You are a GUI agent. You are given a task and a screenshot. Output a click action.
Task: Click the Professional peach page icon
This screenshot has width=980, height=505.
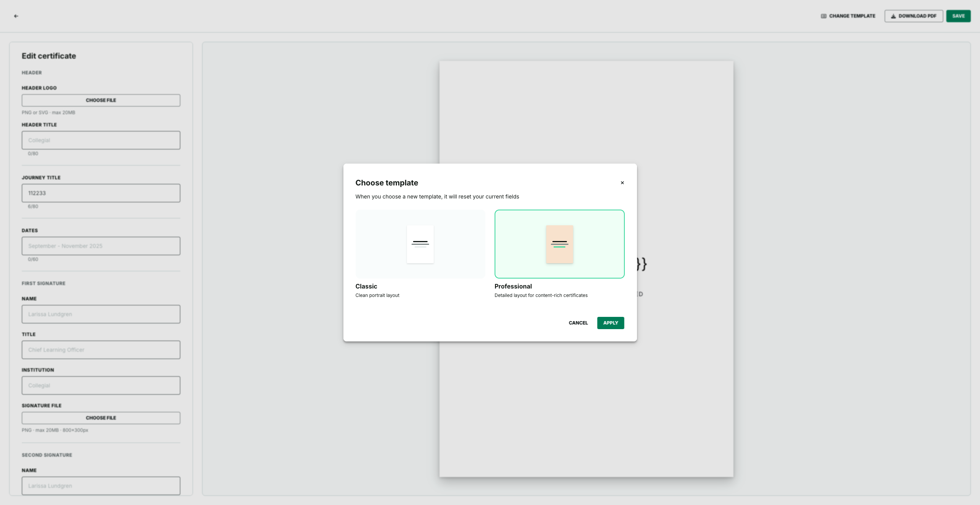point(559,244)
